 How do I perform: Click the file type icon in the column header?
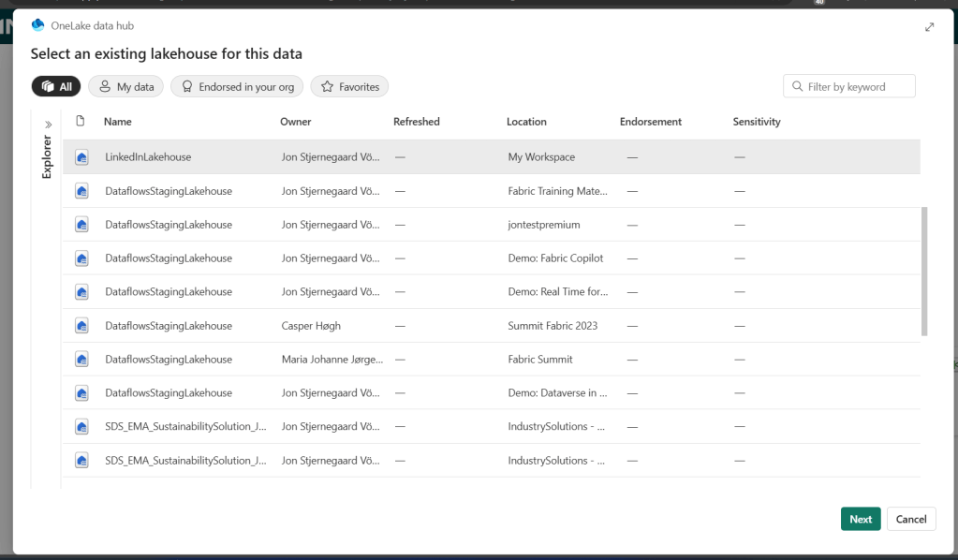(x=81, y=122)
